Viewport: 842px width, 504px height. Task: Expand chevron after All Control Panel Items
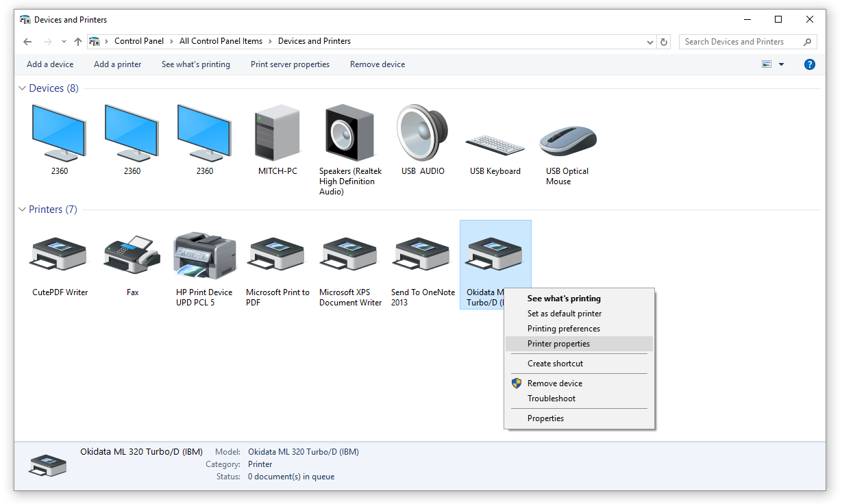pyautogui.click(x=270, y=41)
